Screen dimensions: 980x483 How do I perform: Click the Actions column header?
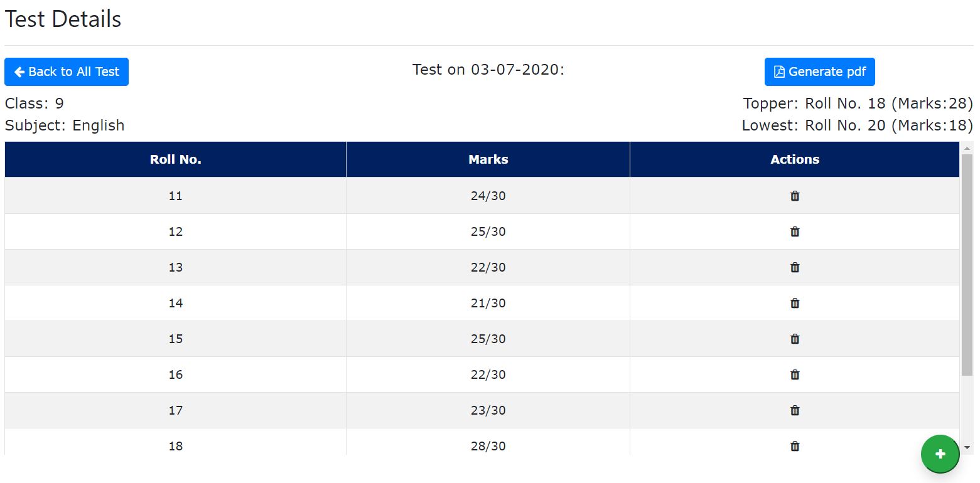coord(795,159)
